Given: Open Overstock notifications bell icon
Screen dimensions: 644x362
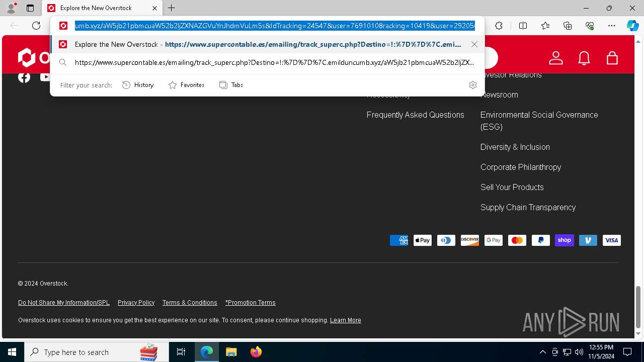Looking at the screenshot, I should pyautogui.click(x=584, y=58).
